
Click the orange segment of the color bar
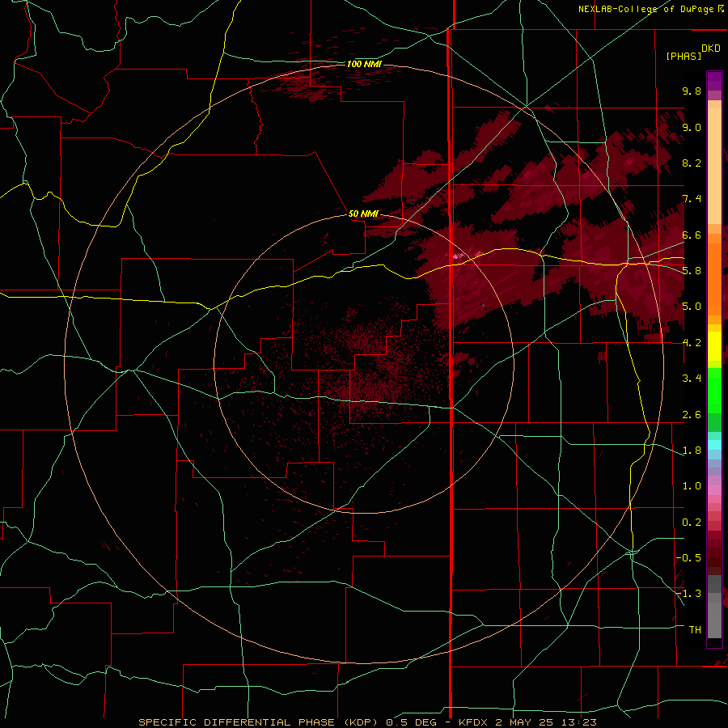(714, 278)
